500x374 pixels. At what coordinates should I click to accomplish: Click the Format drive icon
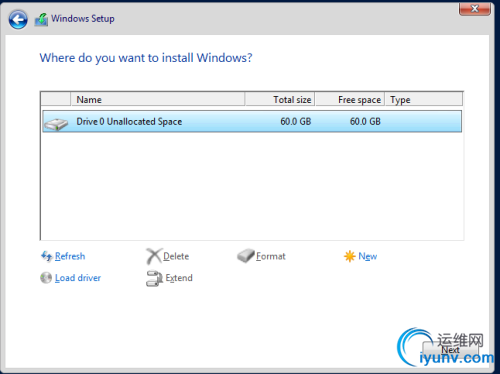[246, 256]
